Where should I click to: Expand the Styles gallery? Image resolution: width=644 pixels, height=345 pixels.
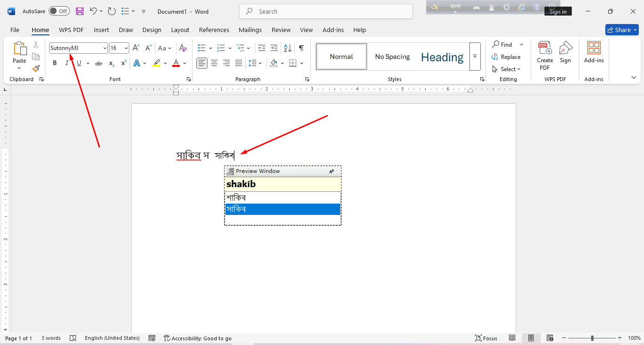[475, 57]
